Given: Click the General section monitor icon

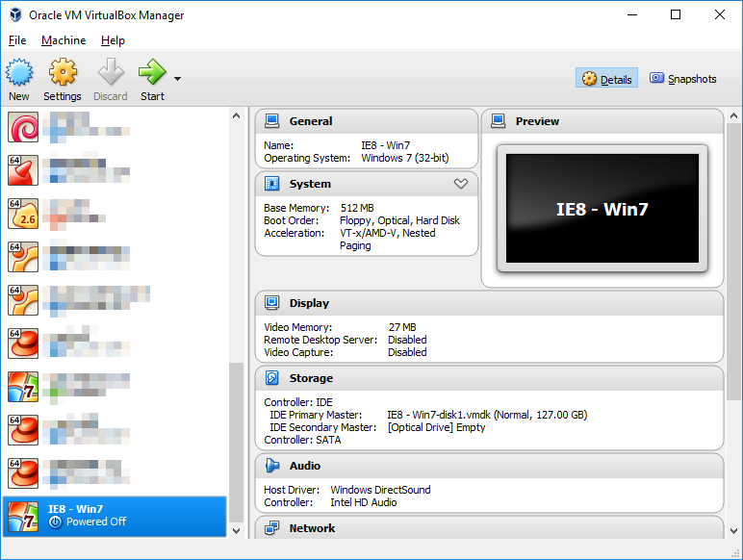Looking at the screenshot, I should click(x=272, y=121).
